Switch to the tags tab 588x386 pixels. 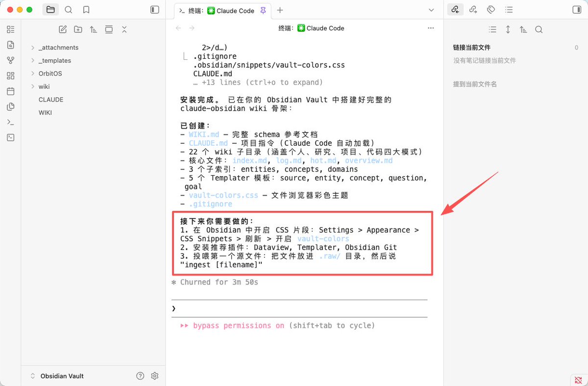pos(491,10)
